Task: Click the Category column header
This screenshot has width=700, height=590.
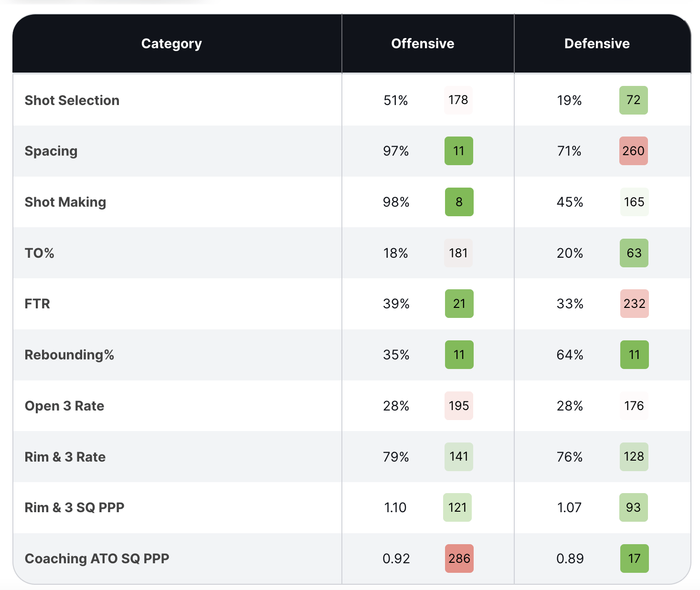Action: point(171,44)
